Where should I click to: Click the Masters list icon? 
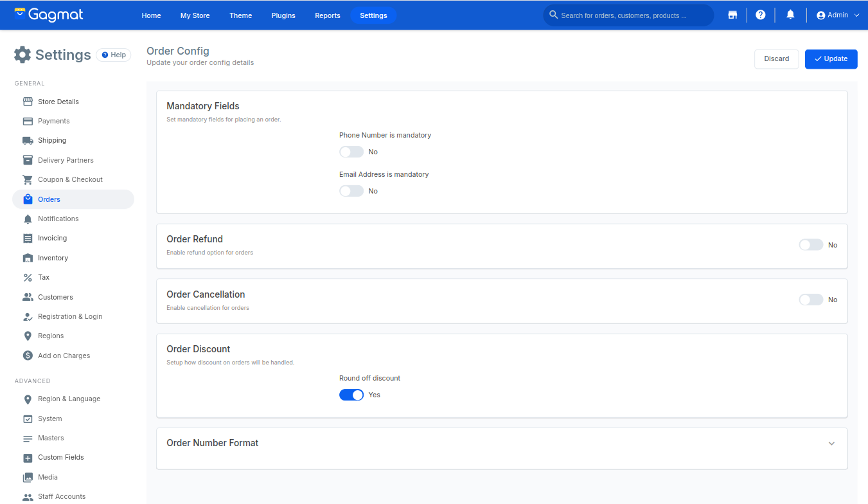click(x=28, y=438)
